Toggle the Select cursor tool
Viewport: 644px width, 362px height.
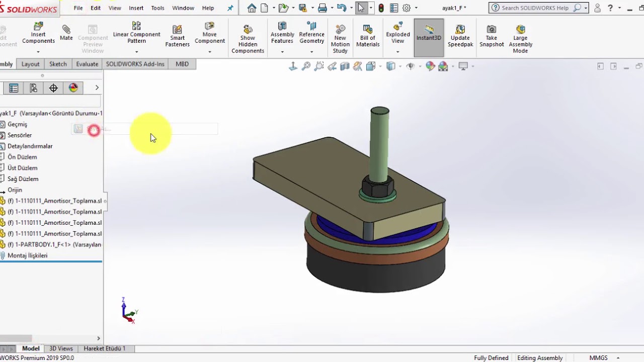pyautogui.click(x=361, y=8)
